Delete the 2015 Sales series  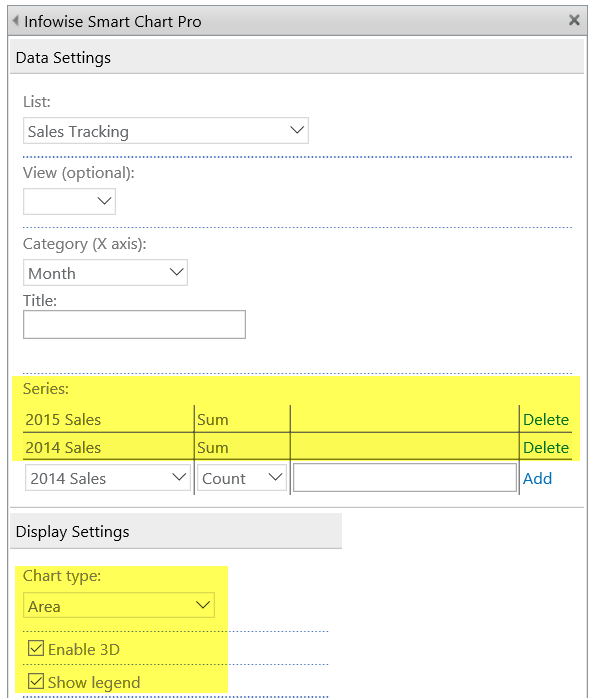pyautogui.click(x=546, y=419)
